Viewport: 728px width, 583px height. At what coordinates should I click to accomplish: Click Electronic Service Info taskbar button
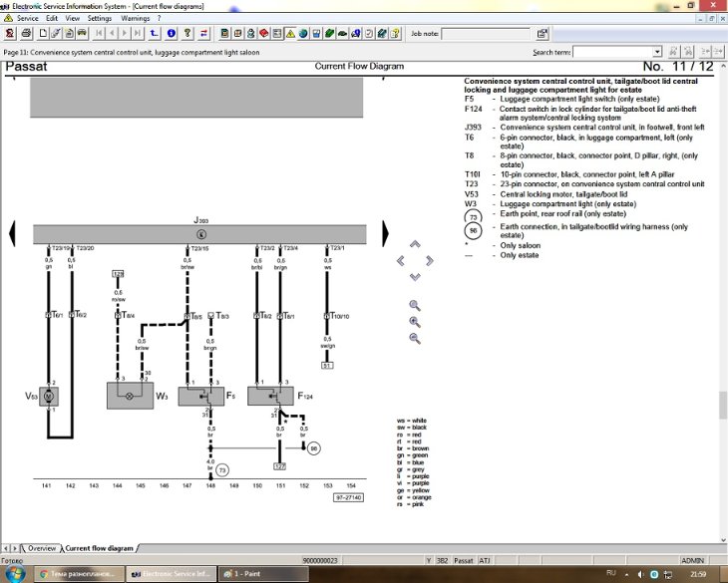[x=172, y=574]
